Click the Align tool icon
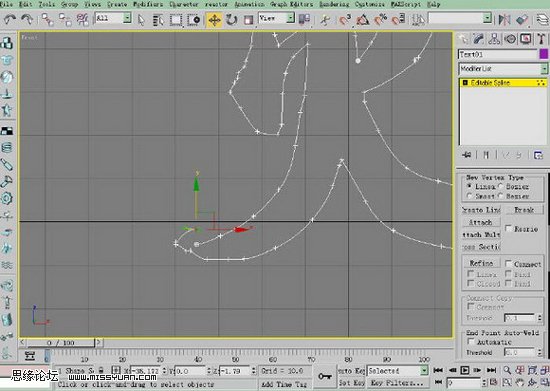Image resolution: width=550 pixels, height=391 pixels. pyautogui.click(x=522, y=19)
